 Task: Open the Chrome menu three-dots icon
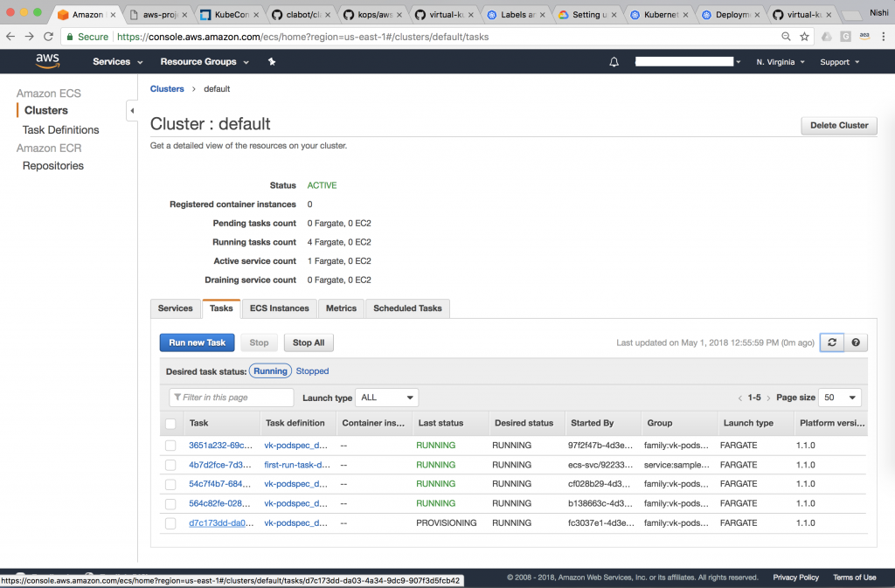[883, 37]
